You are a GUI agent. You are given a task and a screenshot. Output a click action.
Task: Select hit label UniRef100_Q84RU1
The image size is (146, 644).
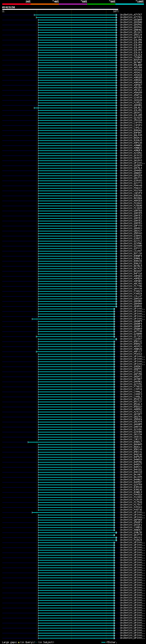coord(131,306)
